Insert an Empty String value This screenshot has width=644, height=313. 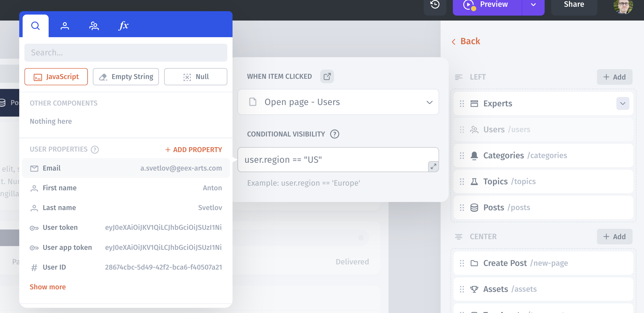tap(126, 77)
